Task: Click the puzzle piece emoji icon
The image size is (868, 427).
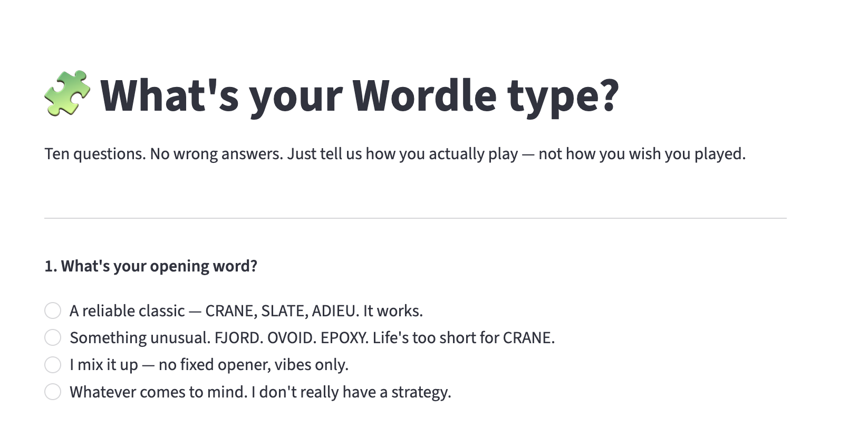Action: [x=67, y=93]
